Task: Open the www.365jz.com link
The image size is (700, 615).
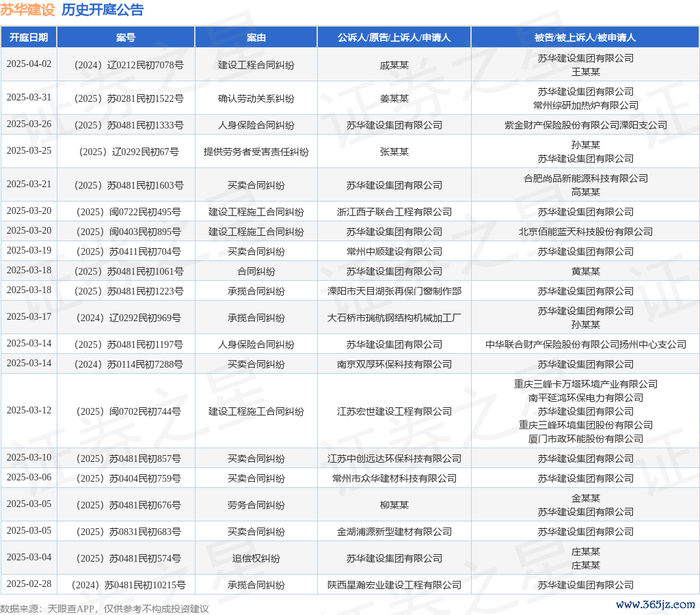Action: click(656, 605)
